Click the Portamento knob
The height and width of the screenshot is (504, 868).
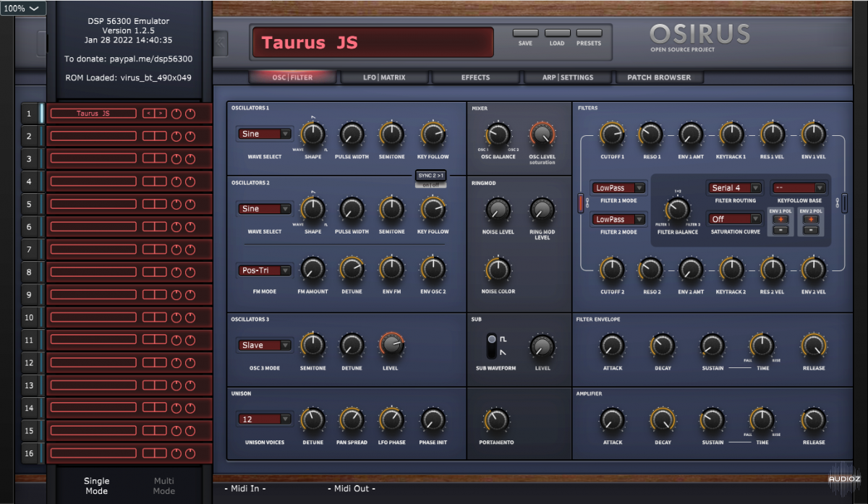(496, 420)
